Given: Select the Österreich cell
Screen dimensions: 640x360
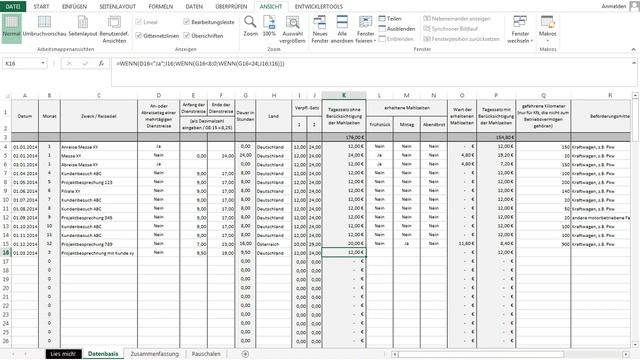Looking at the screenshot, I should pyautogui.click(x=273, y=244).
